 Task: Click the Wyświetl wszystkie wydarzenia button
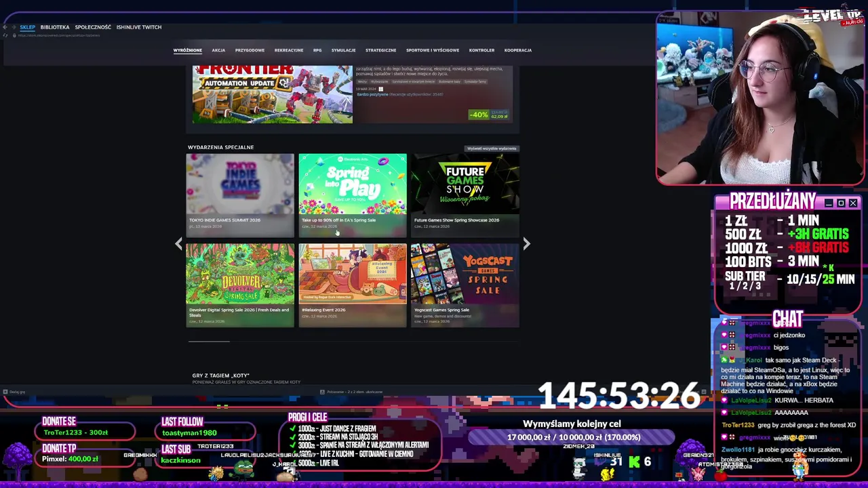pyautogui.click(x=492, y=148)
